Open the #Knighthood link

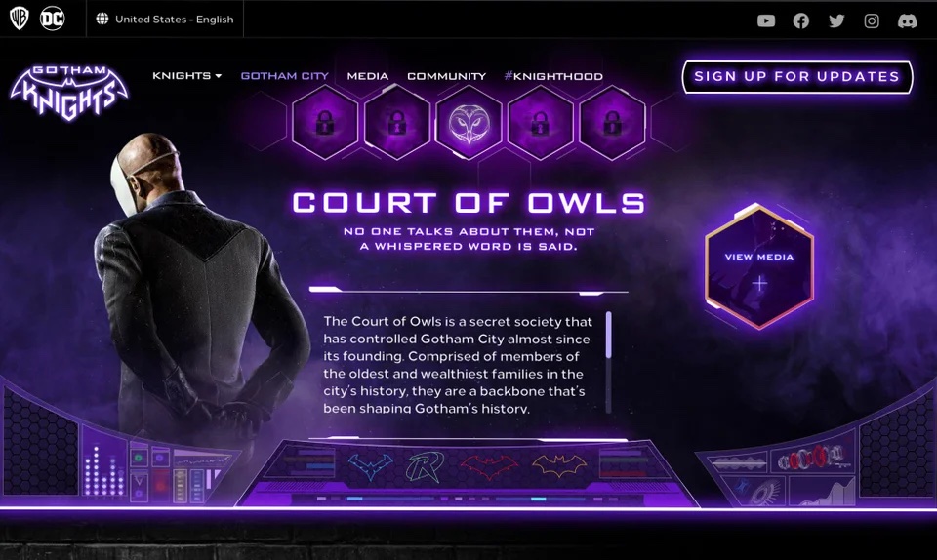point(553,76)
